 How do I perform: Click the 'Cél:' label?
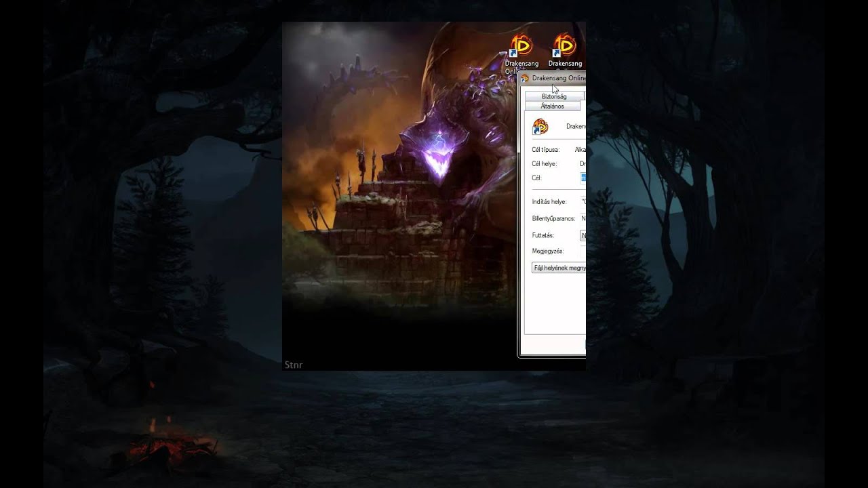tap(537, 178)
